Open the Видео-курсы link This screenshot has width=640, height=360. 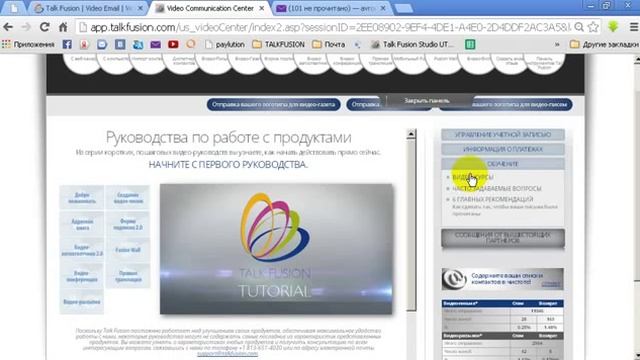473,177
